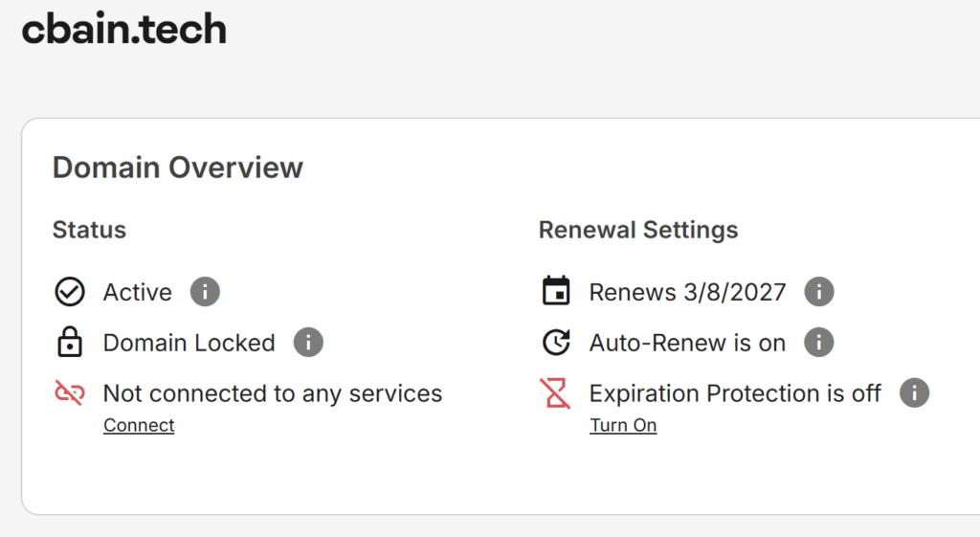Click the Active status checkmark icon
The image size is (980, 537).
pyautogui.click(x=70, y=292)
